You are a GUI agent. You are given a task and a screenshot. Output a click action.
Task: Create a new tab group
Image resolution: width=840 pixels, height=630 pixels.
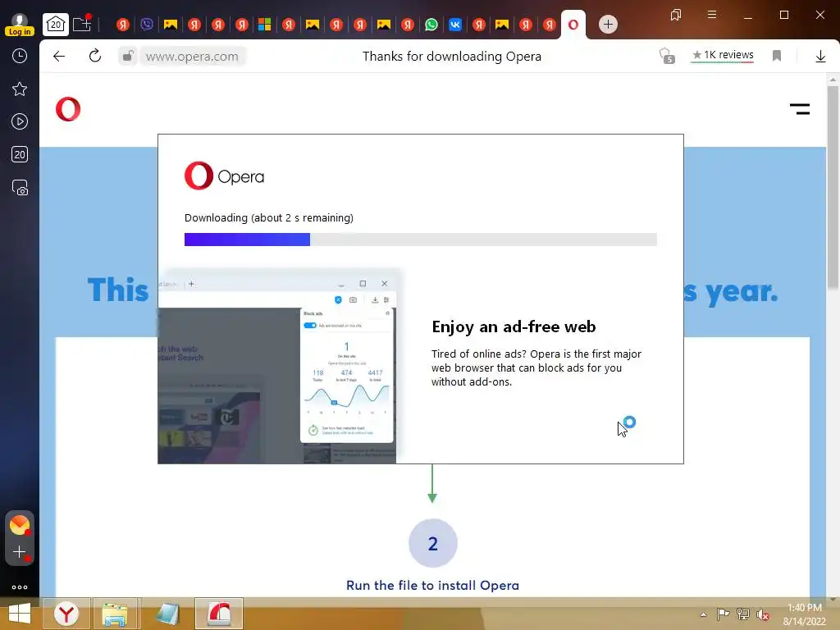coord(82,24)
